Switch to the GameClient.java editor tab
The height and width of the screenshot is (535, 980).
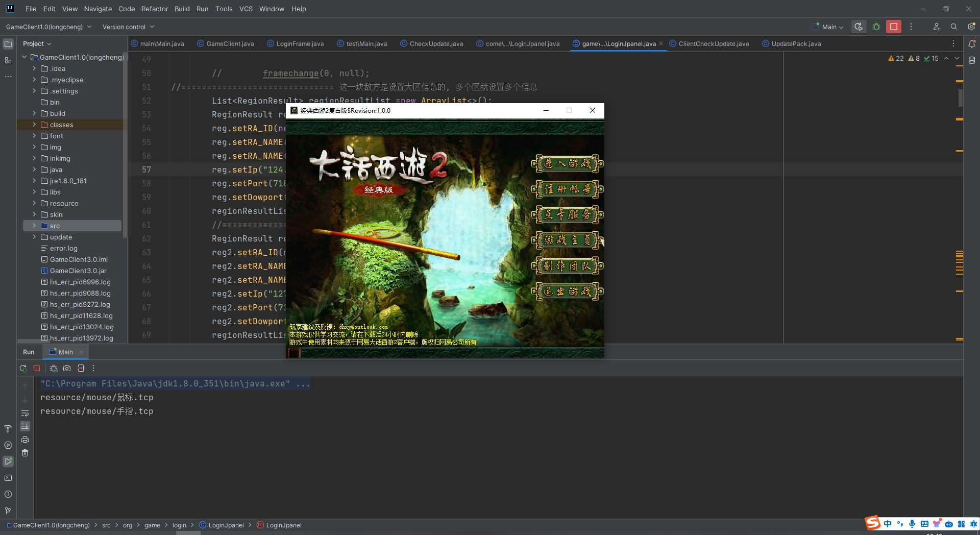pyautogui.click(x=230, y=44)
